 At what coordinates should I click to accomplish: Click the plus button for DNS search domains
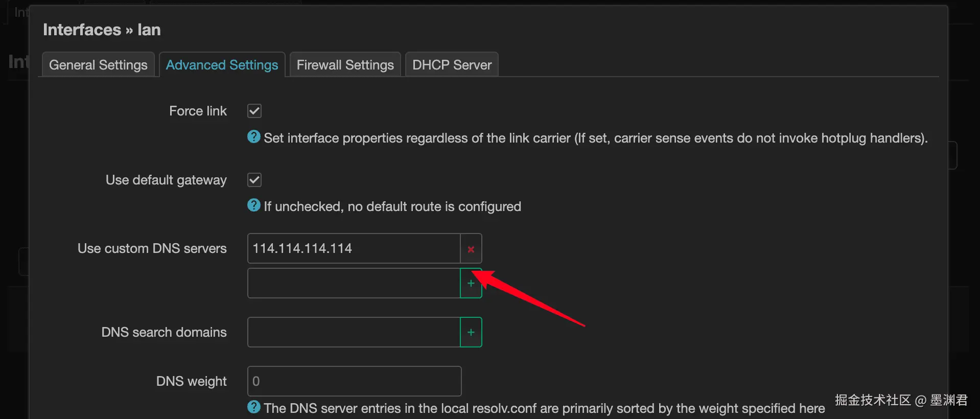pyautogui.click(x=471, y=333)
